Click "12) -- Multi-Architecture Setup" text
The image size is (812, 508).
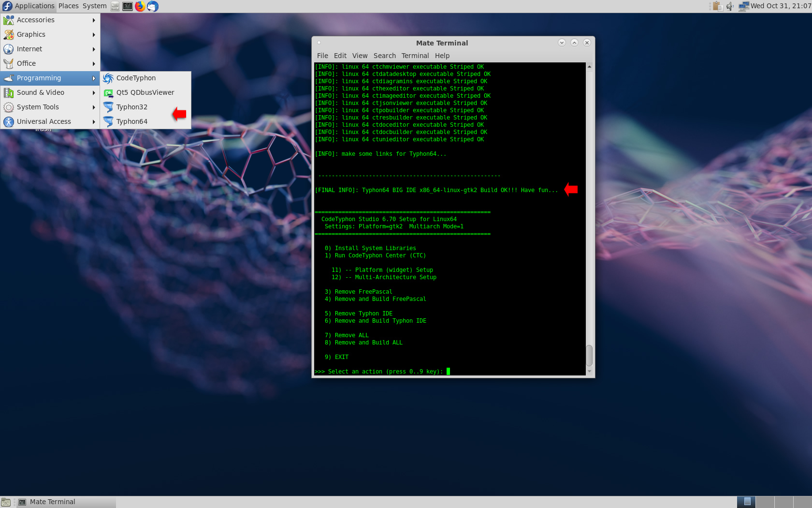click(384, 277)
